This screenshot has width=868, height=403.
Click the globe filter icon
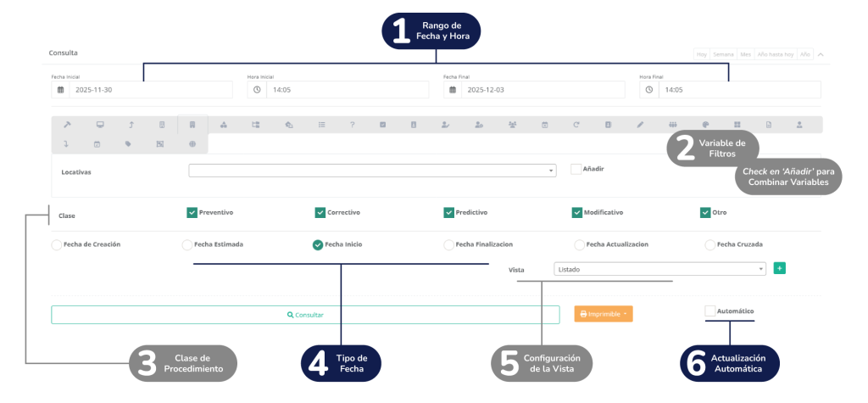pyautogui.click(x=192, y=144)
